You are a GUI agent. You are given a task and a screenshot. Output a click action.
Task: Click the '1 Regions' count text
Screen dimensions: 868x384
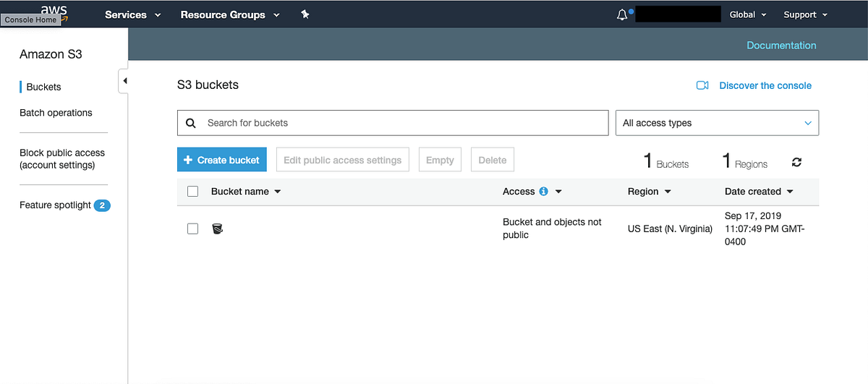click(745, 161)
